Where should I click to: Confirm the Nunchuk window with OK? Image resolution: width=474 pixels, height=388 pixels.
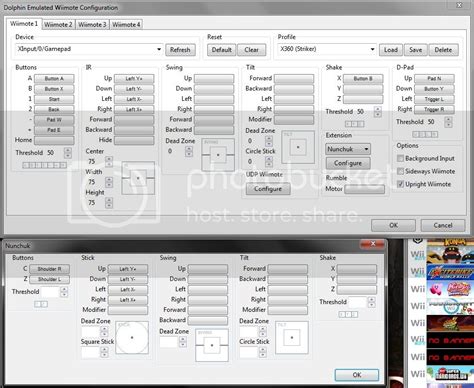click(x=357, y=375)
